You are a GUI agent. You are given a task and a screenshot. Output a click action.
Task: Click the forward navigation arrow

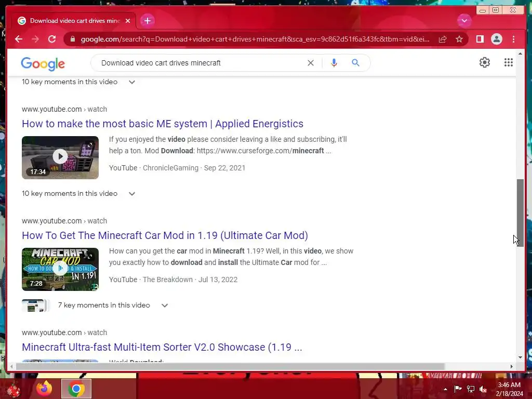pos(35,39)
